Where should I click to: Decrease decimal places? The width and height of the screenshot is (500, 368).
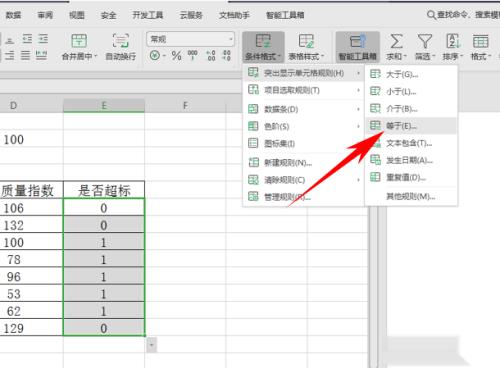[227, 55]
